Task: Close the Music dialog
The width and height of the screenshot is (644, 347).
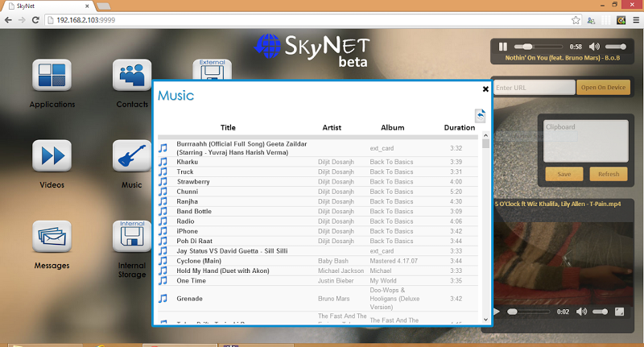Action: 485,89
